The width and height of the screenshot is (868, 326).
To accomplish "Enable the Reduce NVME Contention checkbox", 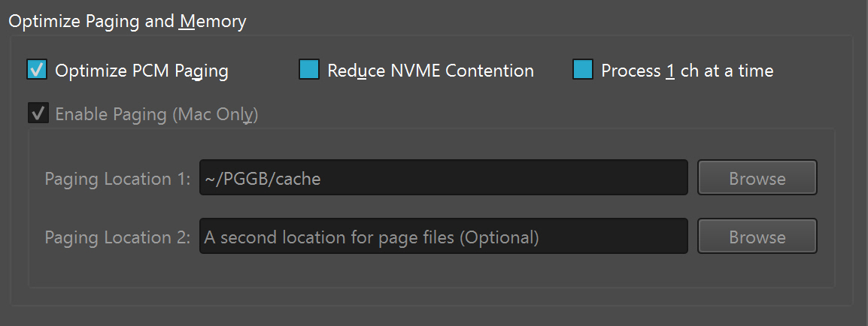I will point(309,70).
